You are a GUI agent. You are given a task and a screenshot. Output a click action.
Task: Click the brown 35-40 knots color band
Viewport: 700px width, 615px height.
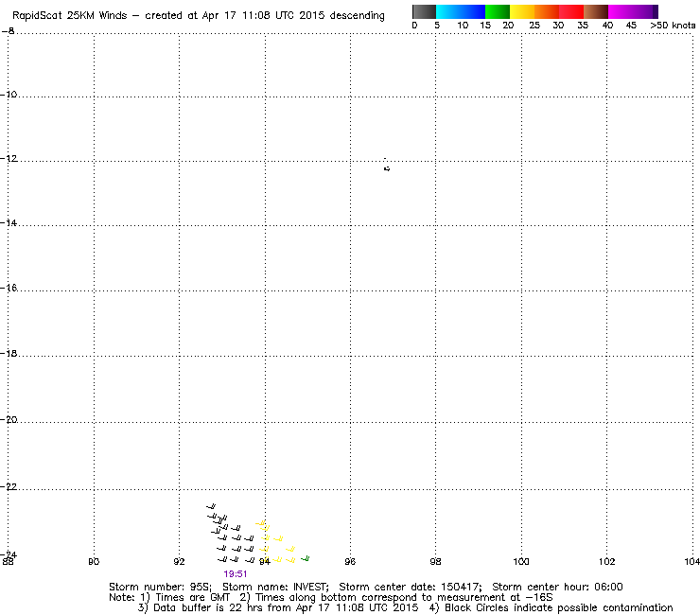596,11
